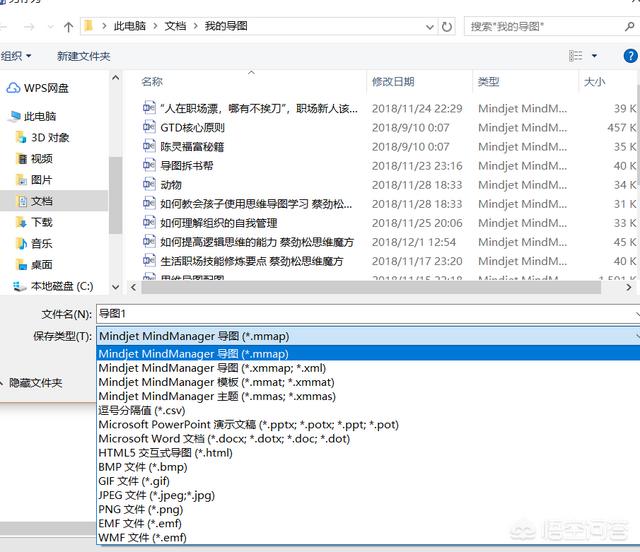The height and width of the screenshot is (552, 640).
Task: Select the GTD核心原则 file
Action: point(192,128)
